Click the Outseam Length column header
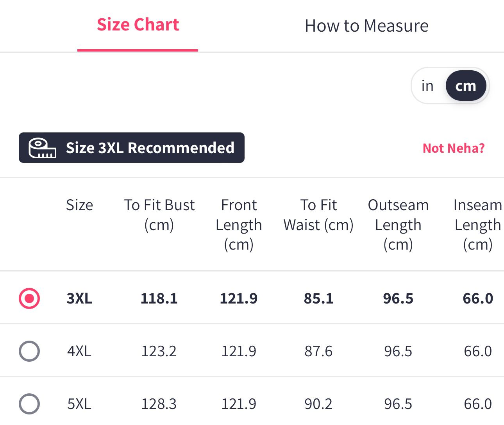The width and height of the screenshot is (504, 425). (398, 225)
